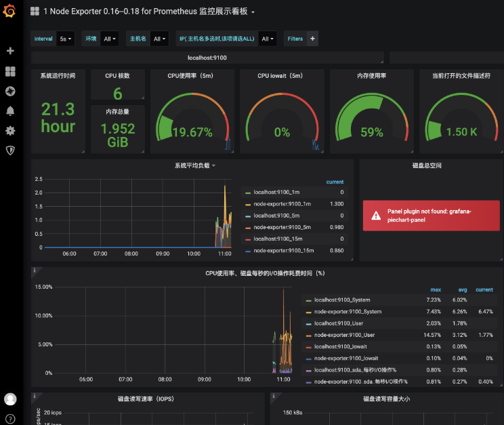
Task: Sort CPU legend by current column
Action: click(484, 289)
